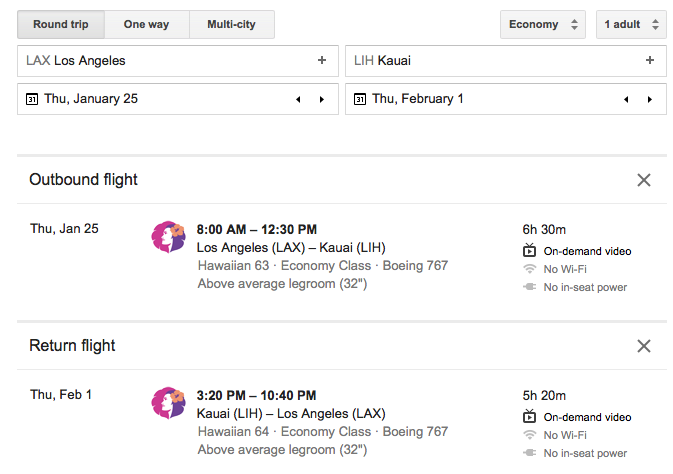This screenshot has height=474, width=673.
Task: Open calendar icon for return date
Action: click(x=360, y=99)
